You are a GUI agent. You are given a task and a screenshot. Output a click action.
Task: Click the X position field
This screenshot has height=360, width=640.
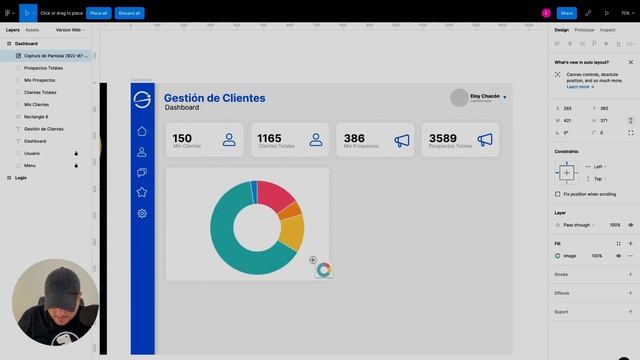pos(568,109)
